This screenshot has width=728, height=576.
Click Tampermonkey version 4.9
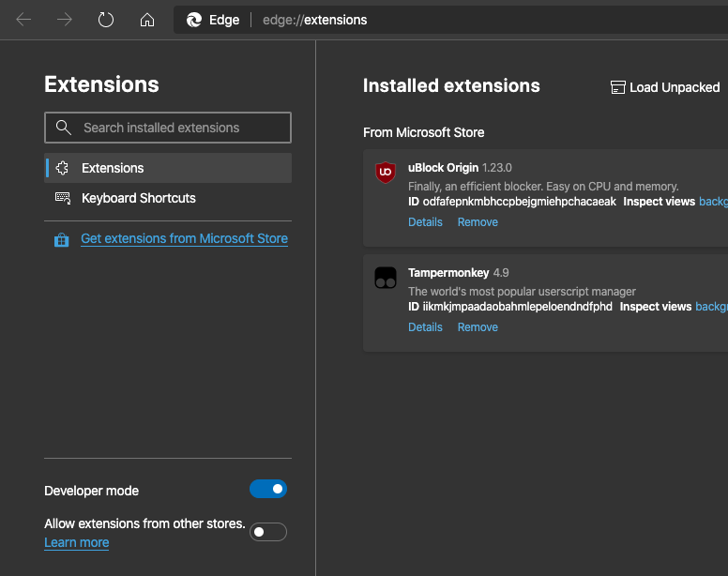click(x=501, y=272)
